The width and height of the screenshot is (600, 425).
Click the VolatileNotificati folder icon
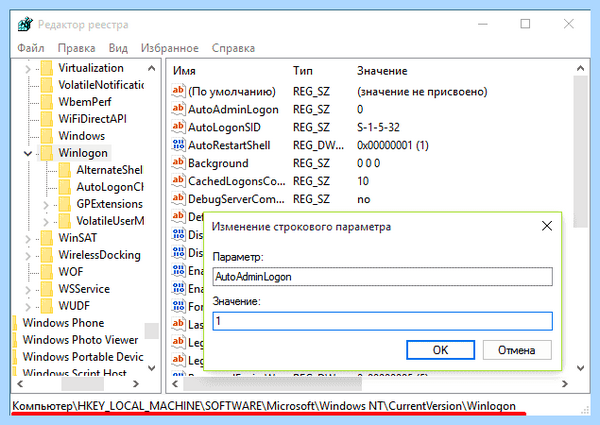click(x=47, y=85)
